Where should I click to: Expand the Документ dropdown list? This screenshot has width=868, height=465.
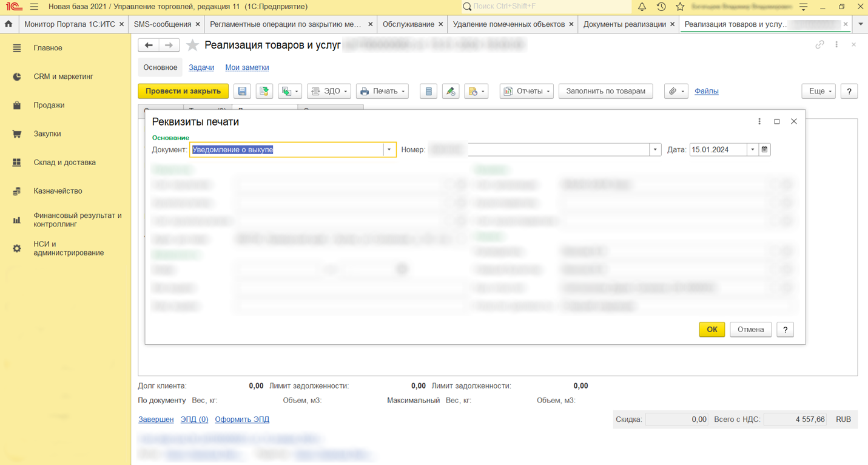[x=389, y=149]
